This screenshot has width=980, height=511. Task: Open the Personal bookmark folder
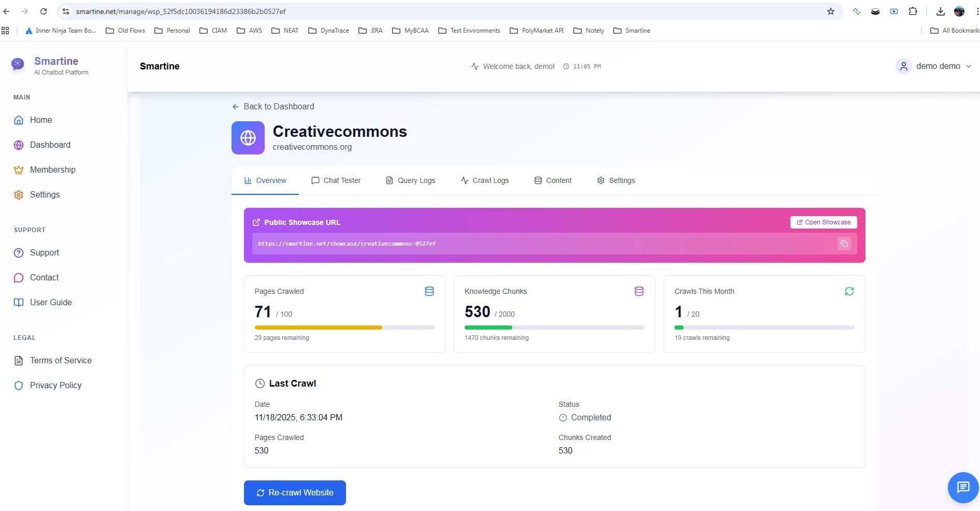pyautogui.click(x=172, y=31)
